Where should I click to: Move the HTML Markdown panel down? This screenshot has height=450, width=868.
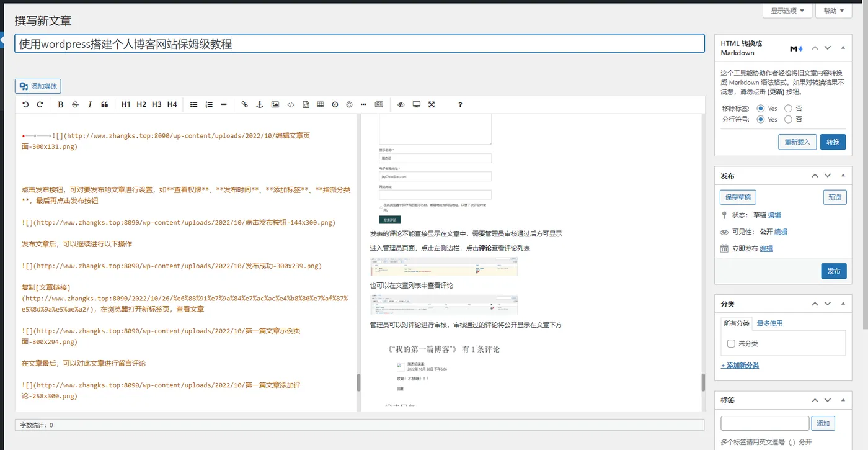click(828, 48)
